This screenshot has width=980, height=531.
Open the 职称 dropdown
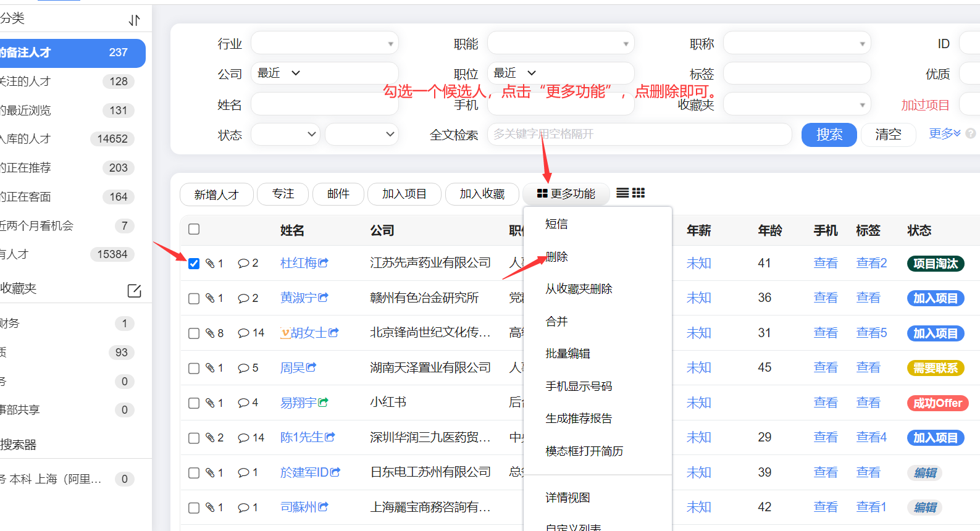pyautogui.click(x=797, y=43)
